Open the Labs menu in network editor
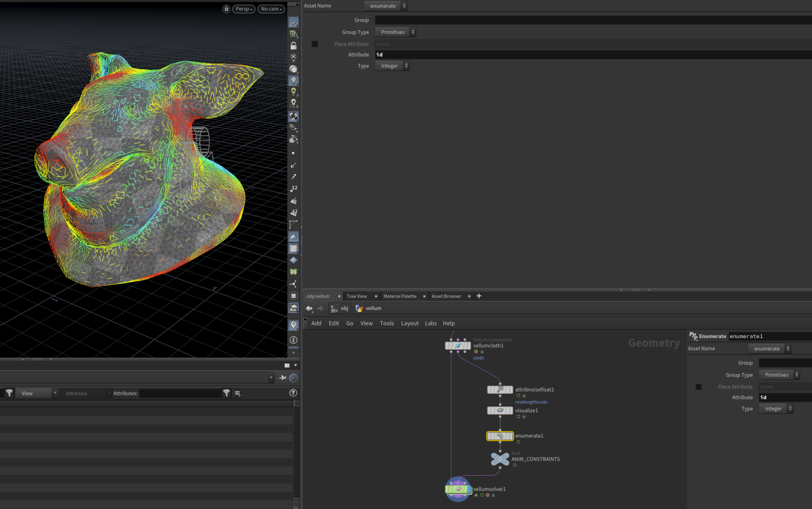812x509 pixels. click(x=431, y=323)
